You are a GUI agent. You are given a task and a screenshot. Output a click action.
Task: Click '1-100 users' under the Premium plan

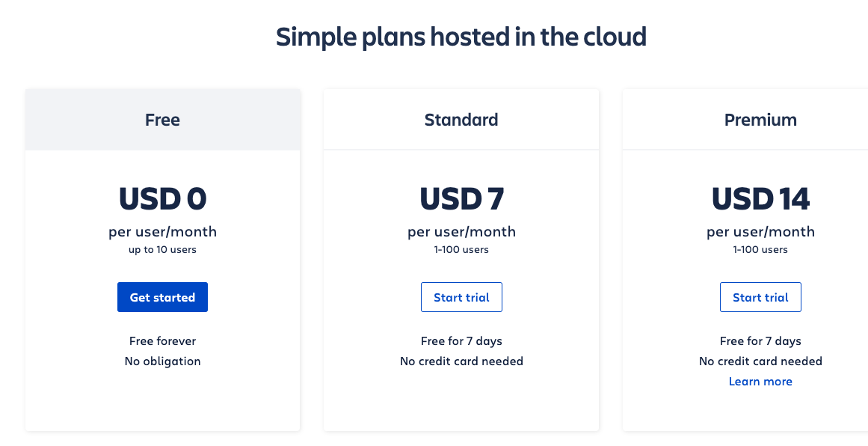click(760, 249)
